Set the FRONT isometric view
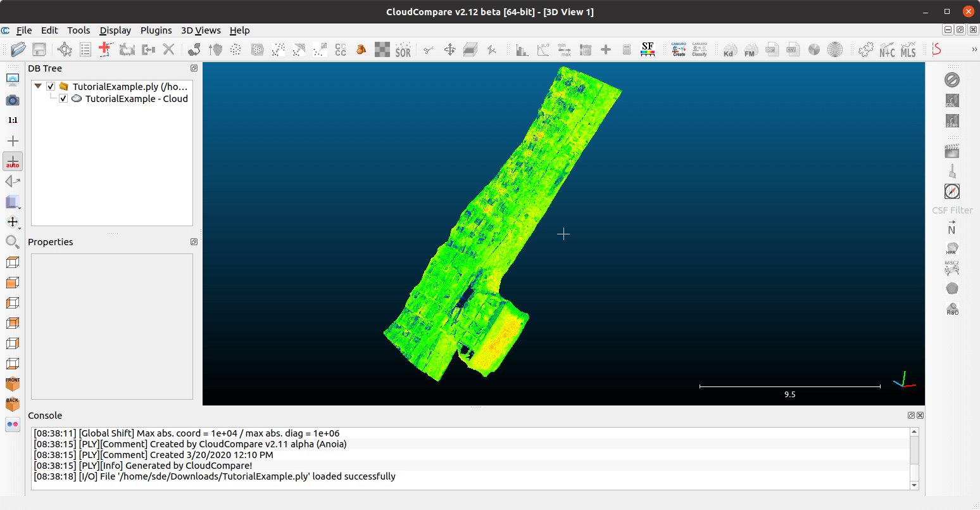Viewport: 980px width, 510px height. [13, 384]
